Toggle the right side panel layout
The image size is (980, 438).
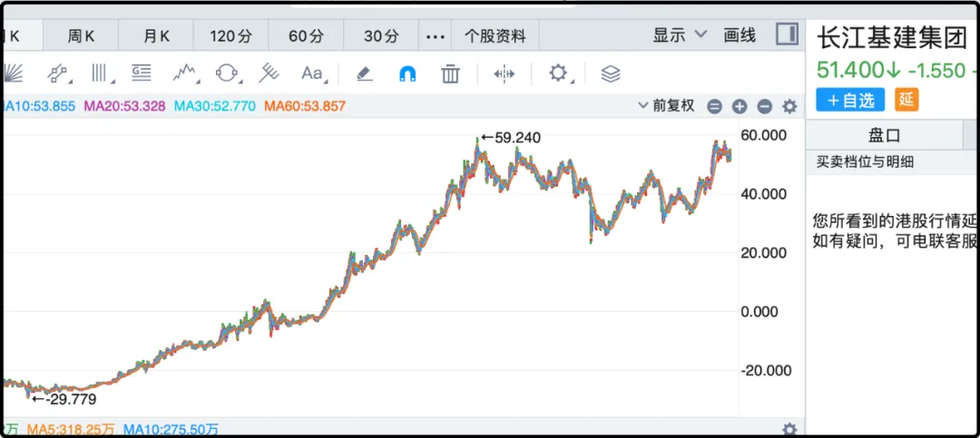pos(787,35)
